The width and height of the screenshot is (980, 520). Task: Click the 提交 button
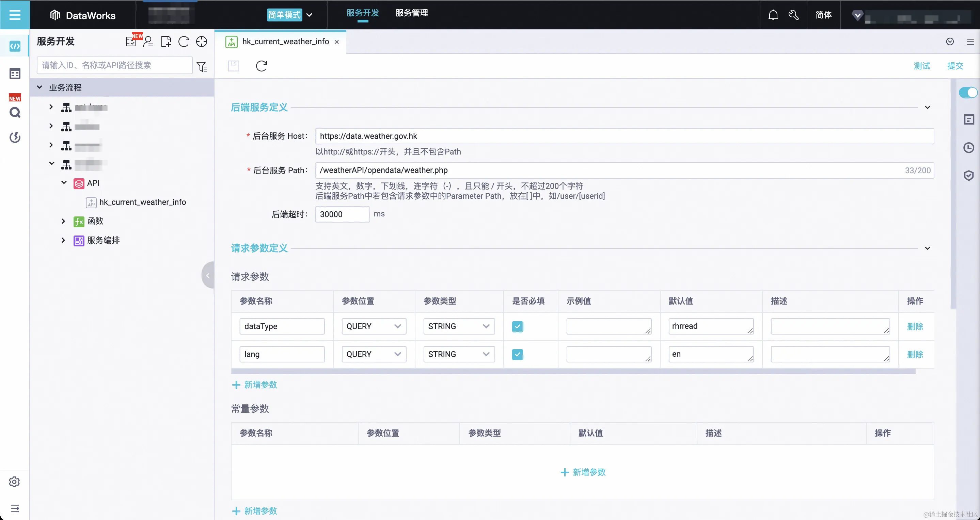(955, 66)
